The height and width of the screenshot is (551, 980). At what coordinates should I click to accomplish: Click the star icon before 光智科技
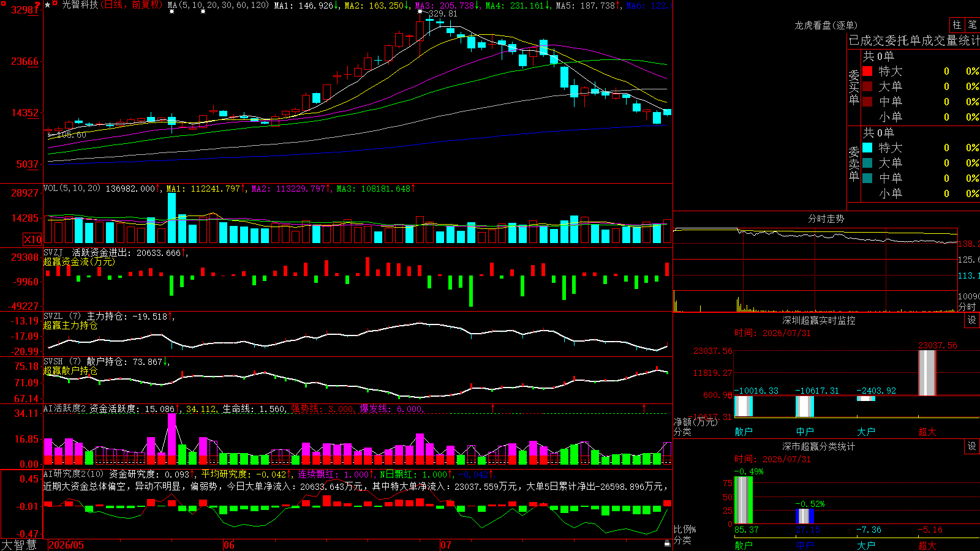coord(47,5)
